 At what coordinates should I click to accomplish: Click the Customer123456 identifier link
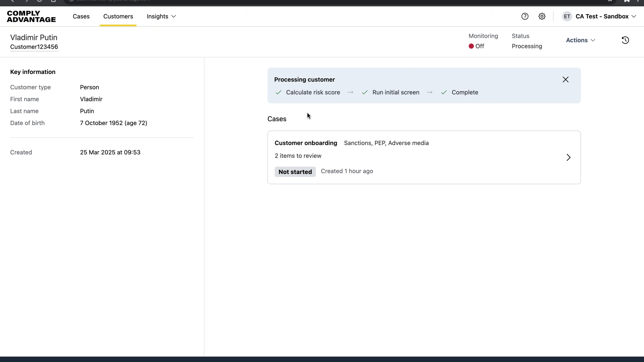(x=34, y=47)
